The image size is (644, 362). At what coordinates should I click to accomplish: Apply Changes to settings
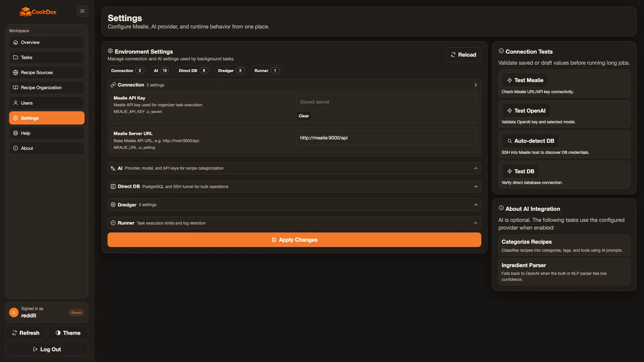(x=294, y=240)
